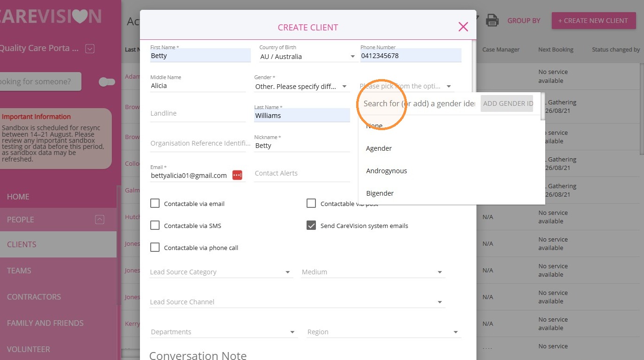Image resolution: width=644 pixels, height=360 pixels.
Task: Choose Agender from the gender identity list
Action: (449, 148)
